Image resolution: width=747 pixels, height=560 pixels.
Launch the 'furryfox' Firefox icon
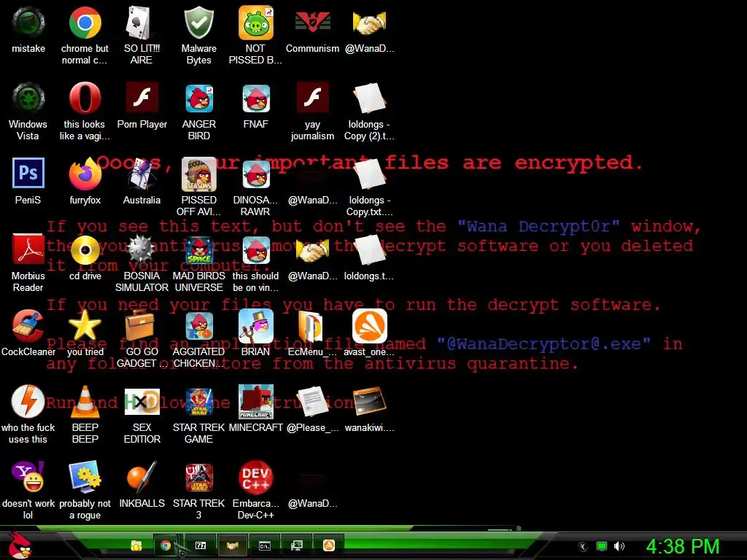pyautogui.click(x=85, y=174)
